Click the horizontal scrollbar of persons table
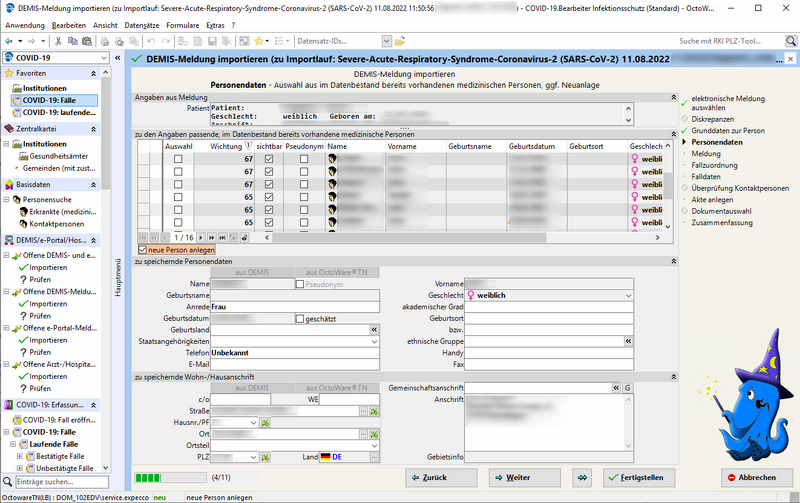The image size is (800, 503). click(x=450, y=237)
